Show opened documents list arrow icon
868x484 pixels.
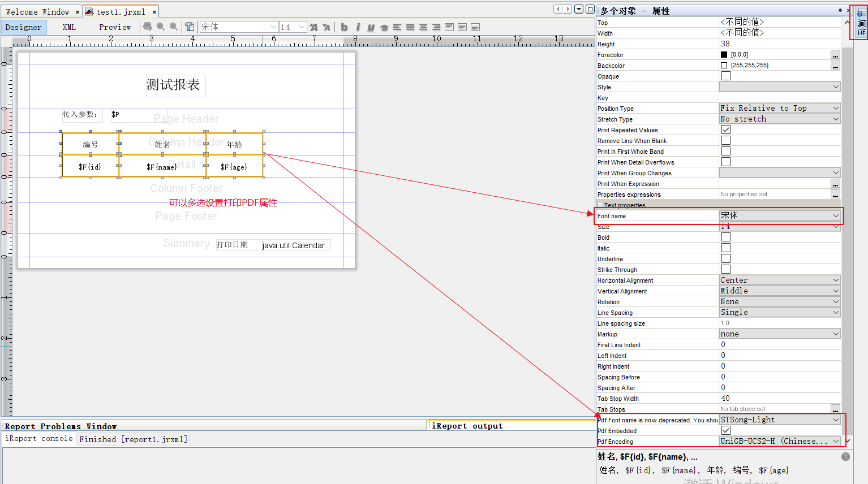[579, 9]
